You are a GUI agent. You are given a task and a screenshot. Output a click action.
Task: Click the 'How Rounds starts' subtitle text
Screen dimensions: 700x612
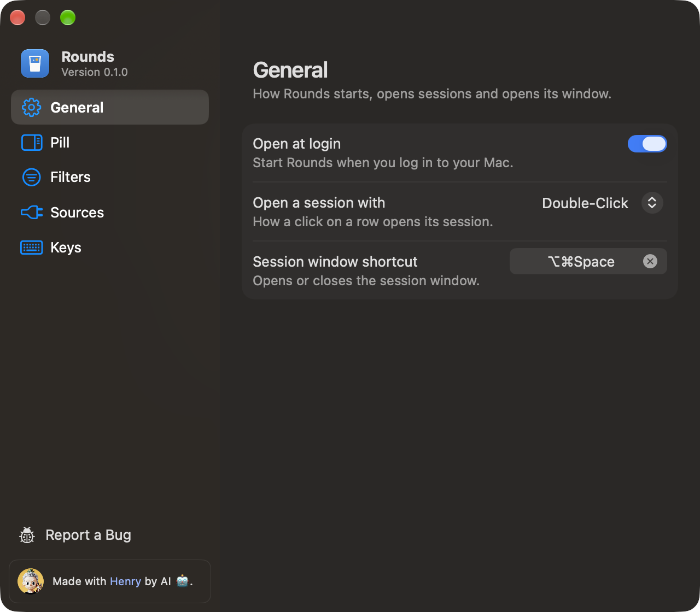pos(432,94)
